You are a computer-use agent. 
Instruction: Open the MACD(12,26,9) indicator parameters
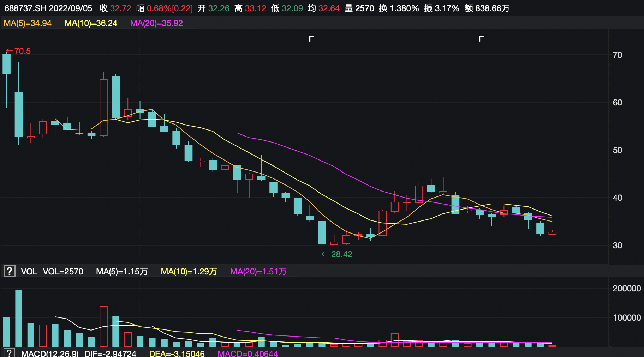pos(50,353)
